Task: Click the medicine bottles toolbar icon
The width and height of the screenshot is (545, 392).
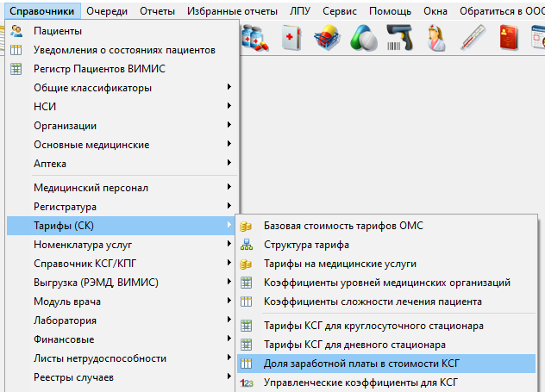Action: (x=254, y=40)
